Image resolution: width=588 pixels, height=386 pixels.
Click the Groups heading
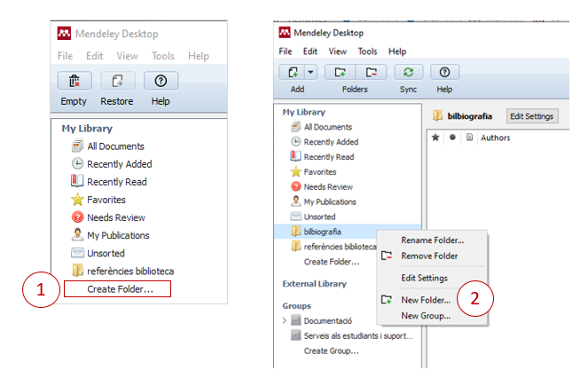pos(296,306)
